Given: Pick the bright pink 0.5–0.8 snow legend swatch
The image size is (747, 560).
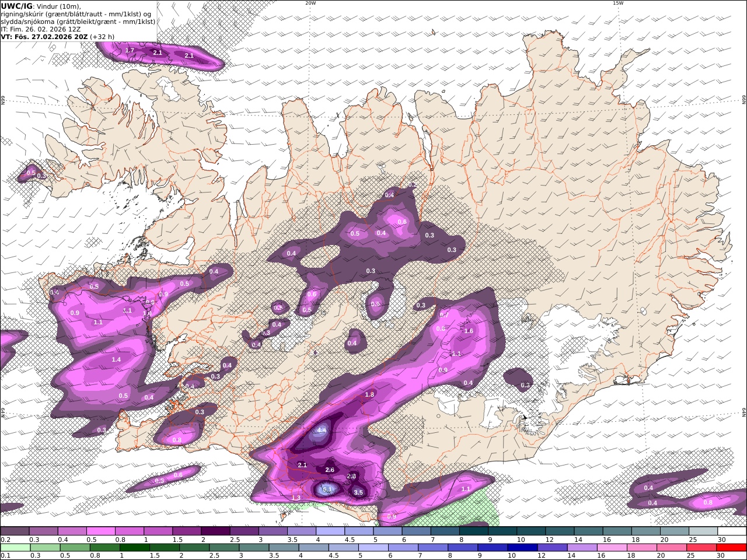Looking at the screenshot, I should [x=100, y=531].
